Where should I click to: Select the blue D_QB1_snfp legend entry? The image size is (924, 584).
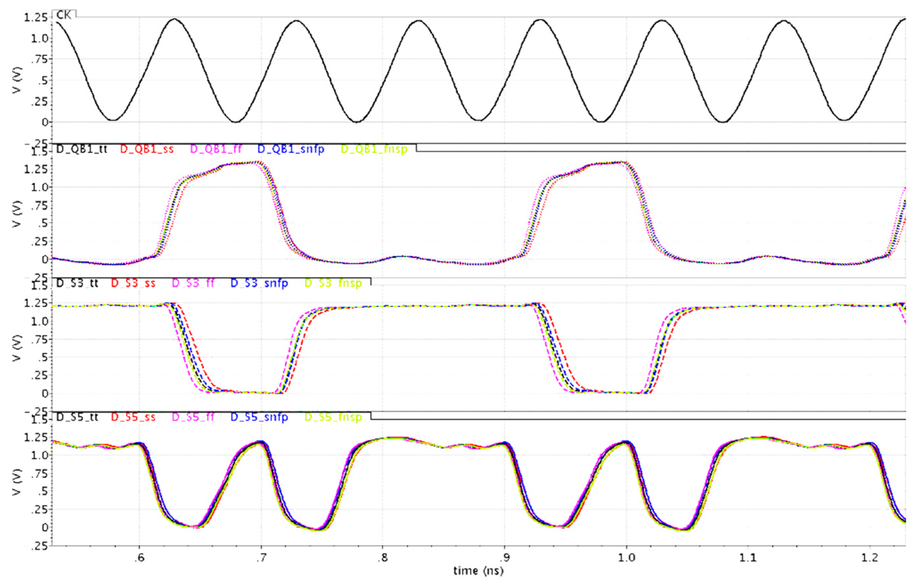click(291, 149)
